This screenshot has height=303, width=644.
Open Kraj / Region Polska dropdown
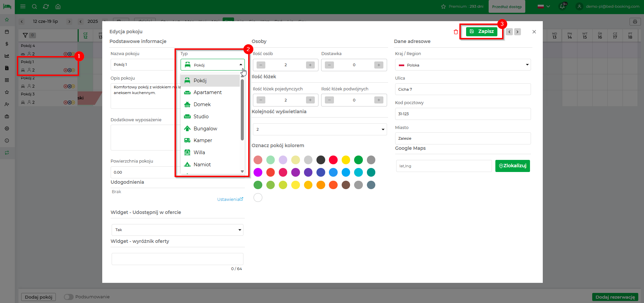pos(463,65)
